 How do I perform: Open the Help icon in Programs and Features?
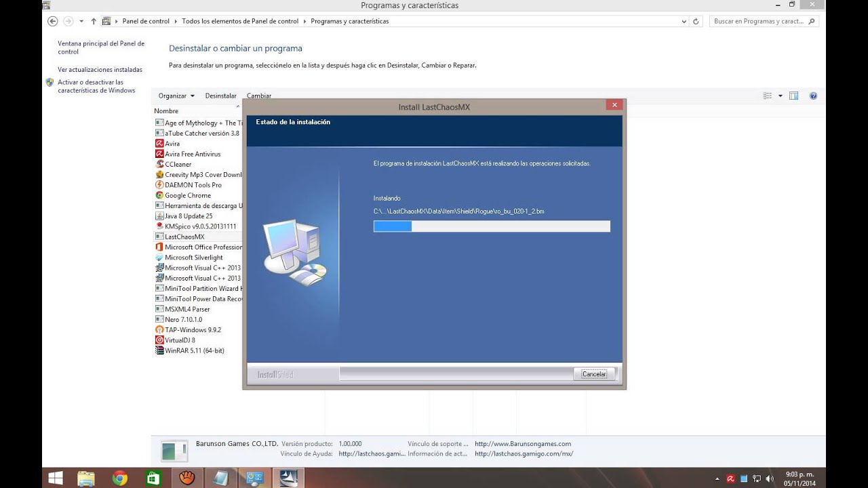tap(813, 96)
